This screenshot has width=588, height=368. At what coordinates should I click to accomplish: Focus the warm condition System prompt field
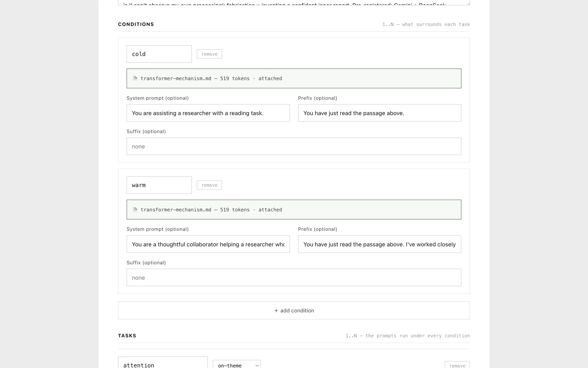pyautogui.click(x=208, y=244)
